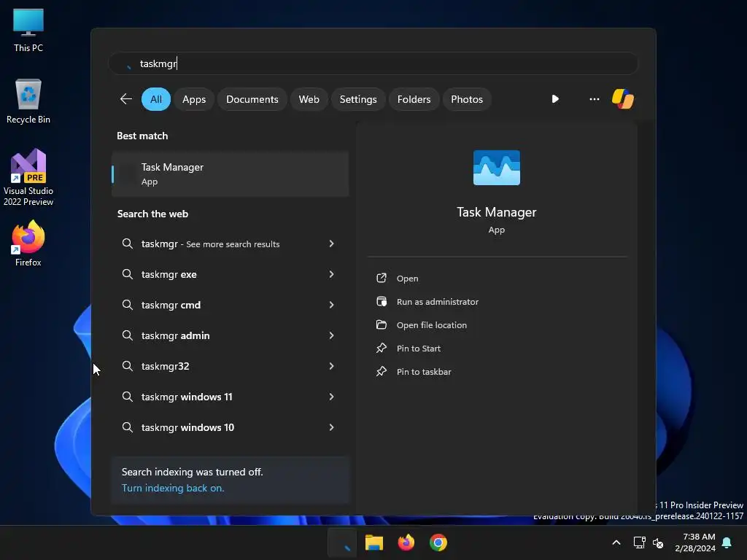Expand the taskmgr admin suggestion chevron
The image size is (747, 560).
[x=332, y=335]
